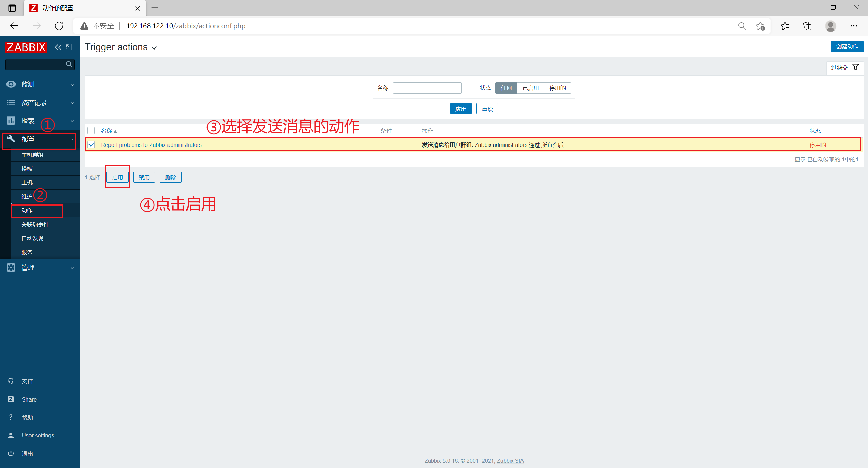Open the browser profile avatar
The height and width of the screenshot is (468, 868).
pos(830,26)
